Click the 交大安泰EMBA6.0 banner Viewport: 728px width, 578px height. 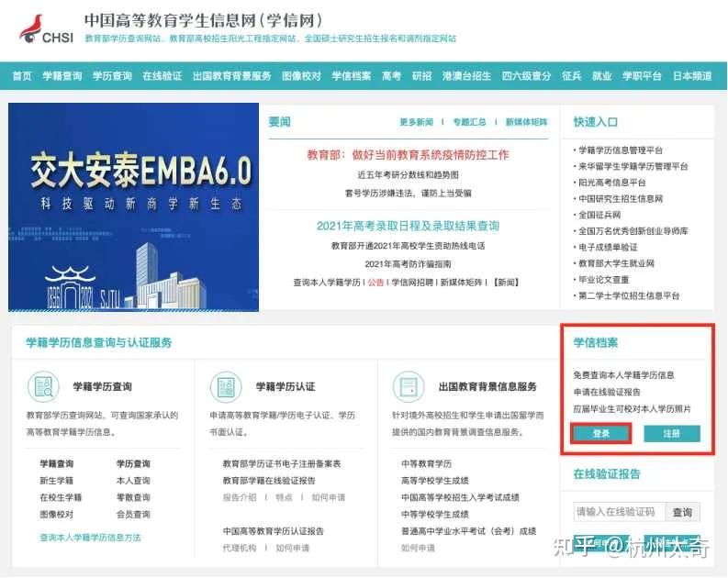coord(134,207)
